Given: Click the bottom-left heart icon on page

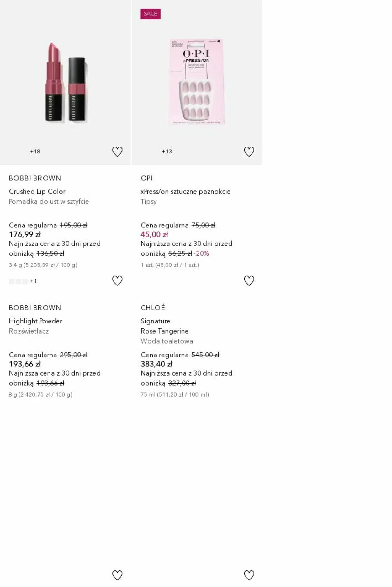Looking at the screenshot, I should 117,575.
